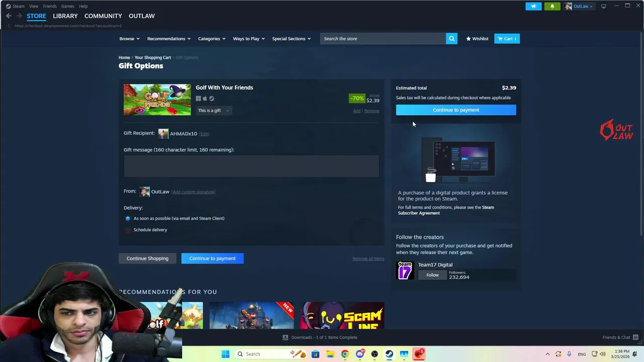Open Microsoft Store from the taskbar
Screen dimensions: 644x362
315,354
